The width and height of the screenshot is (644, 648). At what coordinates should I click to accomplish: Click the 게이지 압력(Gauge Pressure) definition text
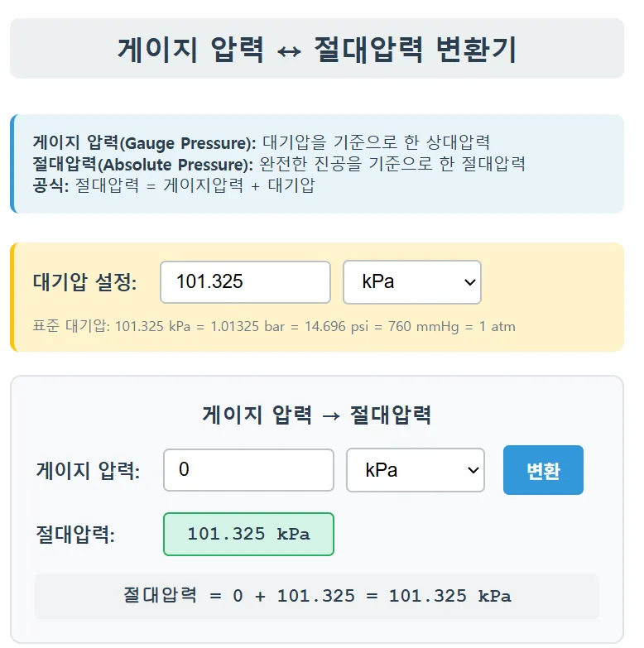[x=262, y=142]
